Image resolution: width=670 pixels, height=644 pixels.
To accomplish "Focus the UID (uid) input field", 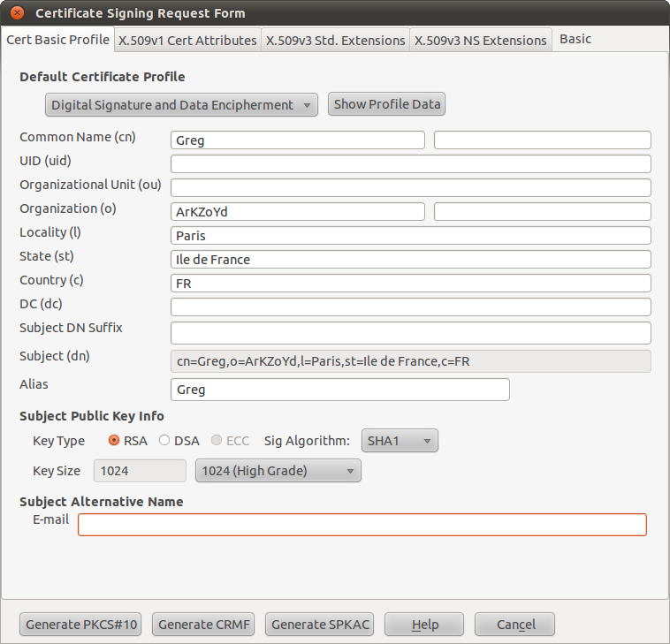I will click(x=411, y=164).
